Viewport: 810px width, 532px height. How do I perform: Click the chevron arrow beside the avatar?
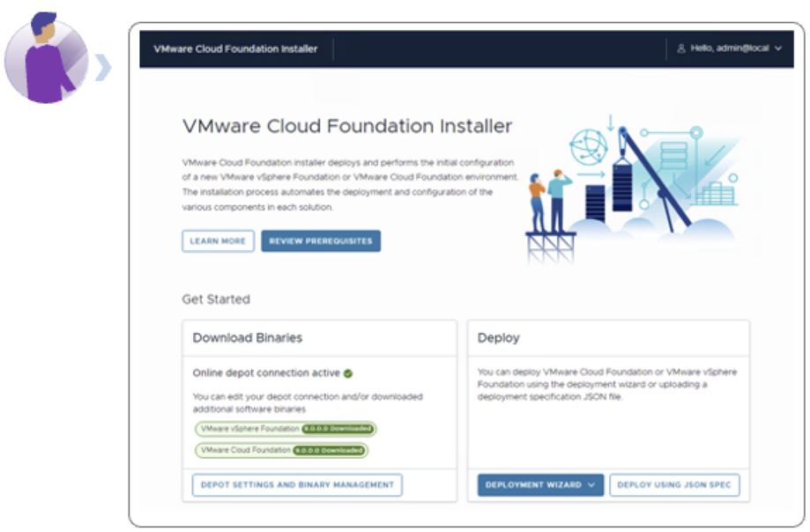[x=105, y=67]
